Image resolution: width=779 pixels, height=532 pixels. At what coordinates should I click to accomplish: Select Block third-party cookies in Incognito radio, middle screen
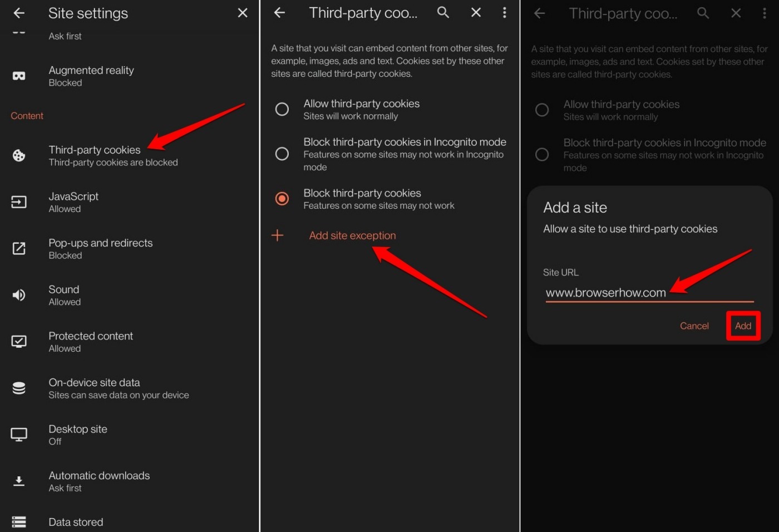click(282, 154)
